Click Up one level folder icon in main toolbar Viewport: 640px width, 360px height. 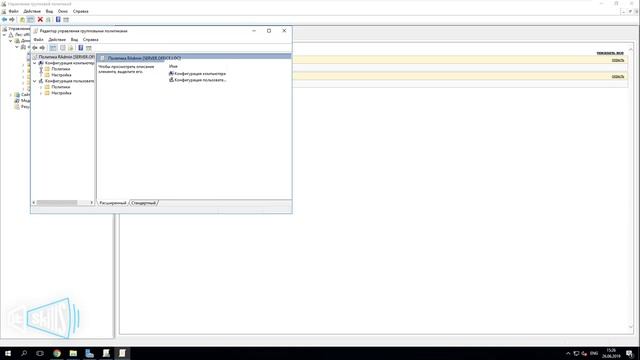[x=22, y=20]
